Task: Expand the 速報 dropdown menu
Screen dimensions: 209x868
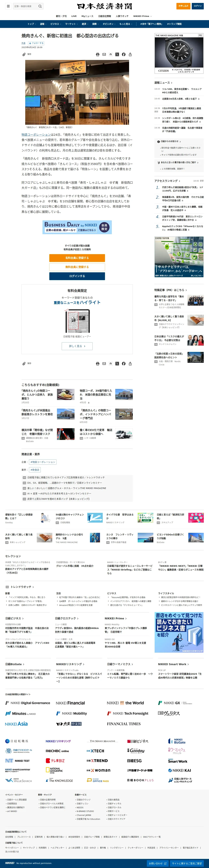Action: tap(43, 24)
